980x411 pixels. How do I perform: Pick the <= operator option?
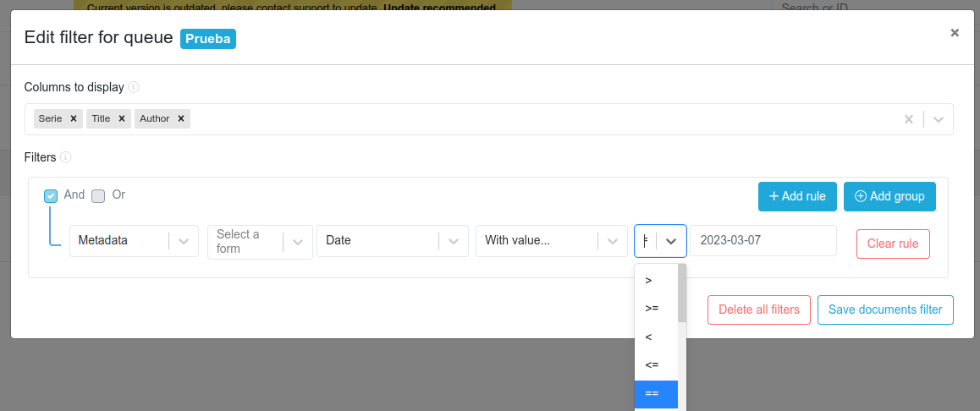[x=652, y=365]
